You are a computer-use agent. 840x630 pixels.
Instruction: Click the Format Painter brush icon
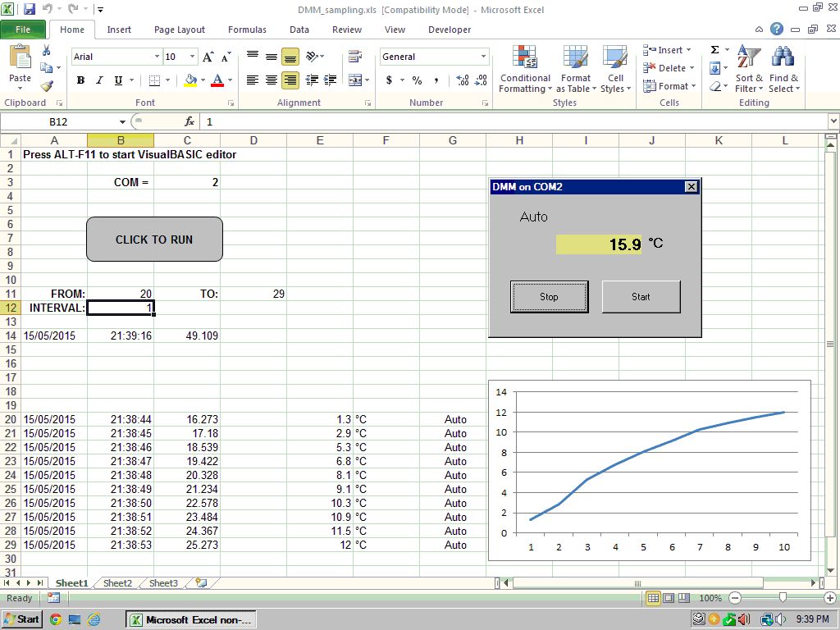47,86
